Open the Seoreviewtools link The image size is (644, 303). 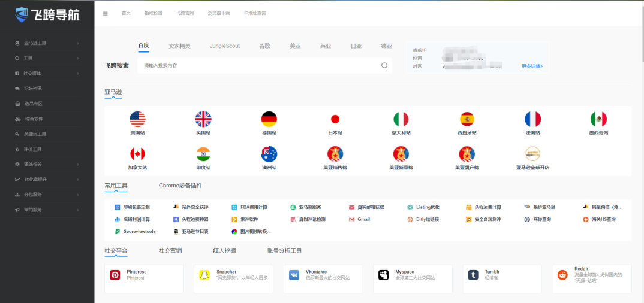point(135,232)
